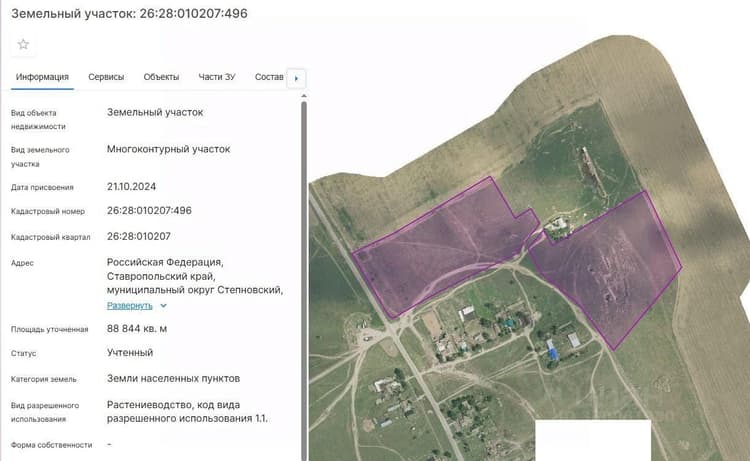Click the Категория земель label
The width and height of the screenshot is (750, 461).
click(x=44, y=379)
